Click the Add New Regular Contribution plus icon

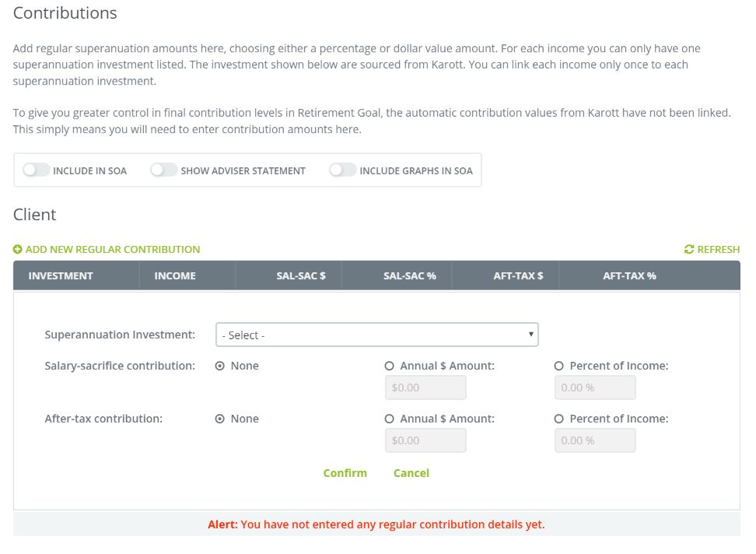(18, 250)
